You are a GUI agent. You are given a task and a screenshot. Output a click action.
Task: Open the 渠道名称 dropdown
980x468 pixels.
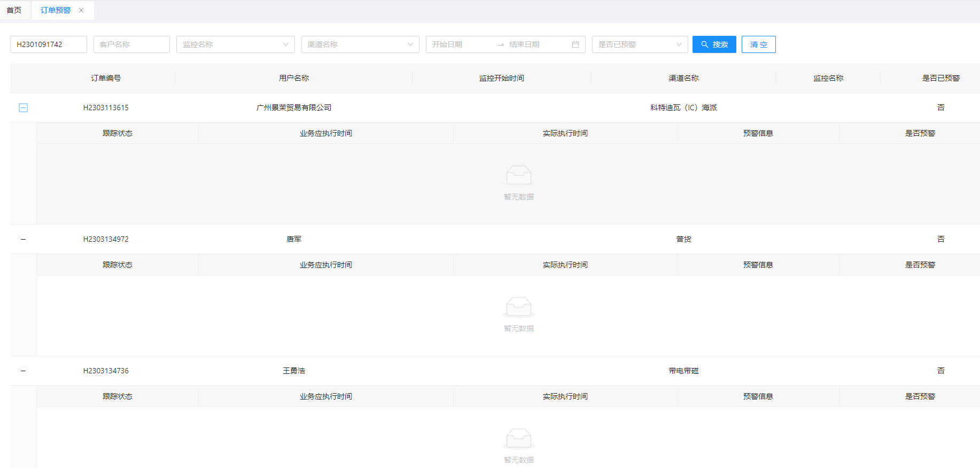point(360,44)
